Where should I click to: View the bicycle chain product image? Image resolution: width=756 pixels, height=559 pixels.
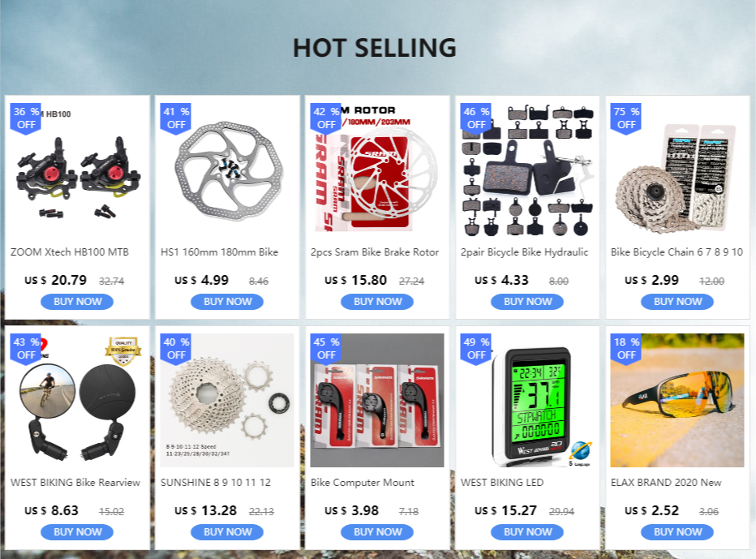(x=677, y=170)
